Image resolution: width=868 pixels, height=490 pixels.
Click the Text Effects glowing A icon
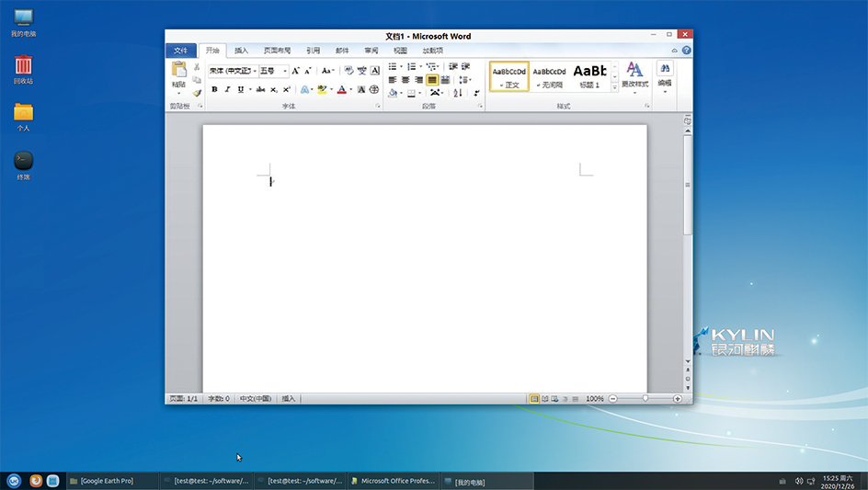(304, 89)
